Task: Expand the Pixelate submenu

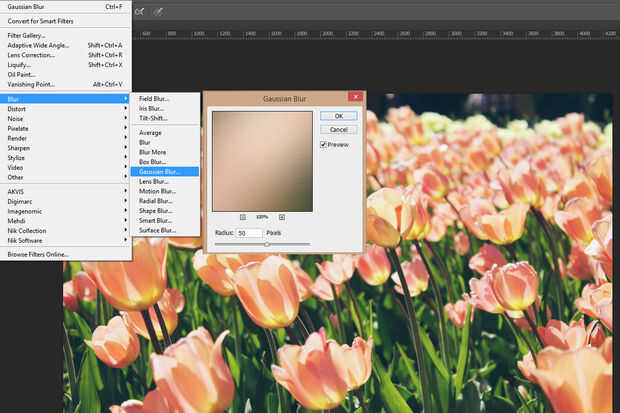Action: click(65, 128)
